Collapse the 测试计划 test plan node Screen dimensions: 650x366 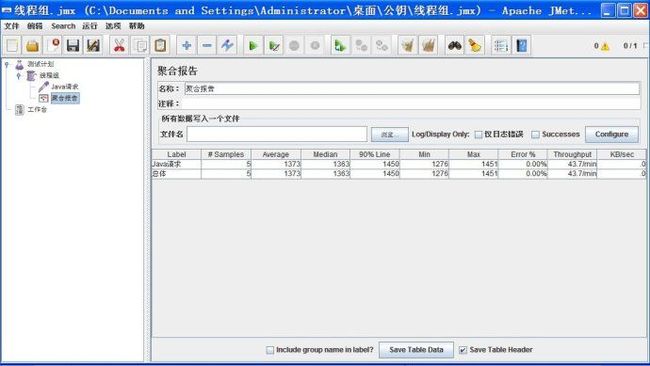(x=7, y=64)
